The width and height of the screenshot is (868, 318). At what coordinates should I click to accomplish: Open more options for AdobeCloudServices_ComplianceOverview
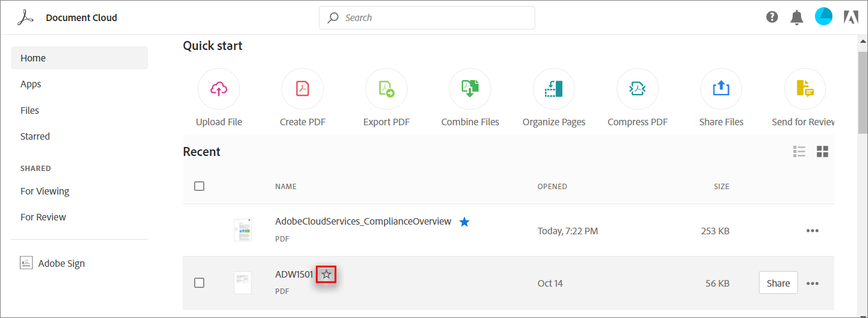tap(813, 231)
